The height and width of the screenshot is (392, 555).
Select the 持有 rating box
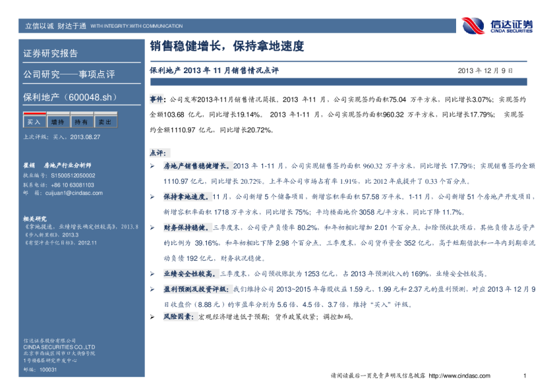pos(80,122)
